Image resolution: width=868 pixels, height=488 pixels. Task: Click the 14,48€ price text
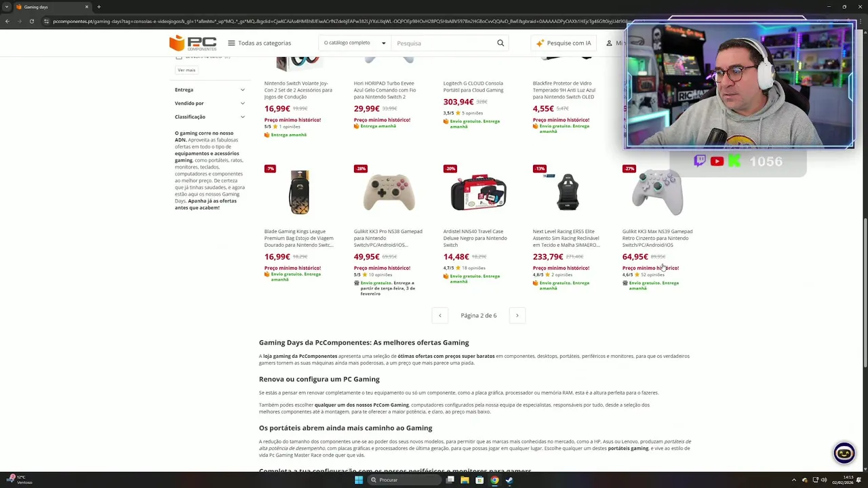click(x=456, y=257)
